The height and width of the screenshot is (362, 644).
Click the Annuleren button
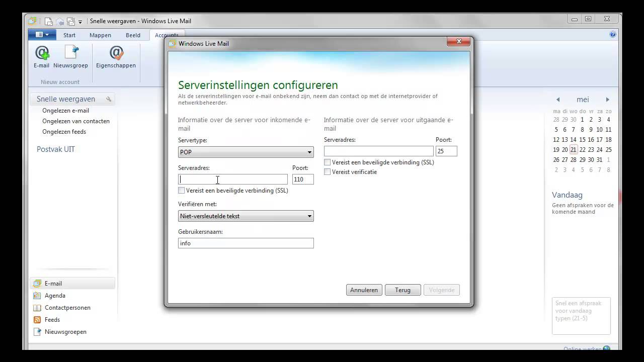(x=364, y=290)
